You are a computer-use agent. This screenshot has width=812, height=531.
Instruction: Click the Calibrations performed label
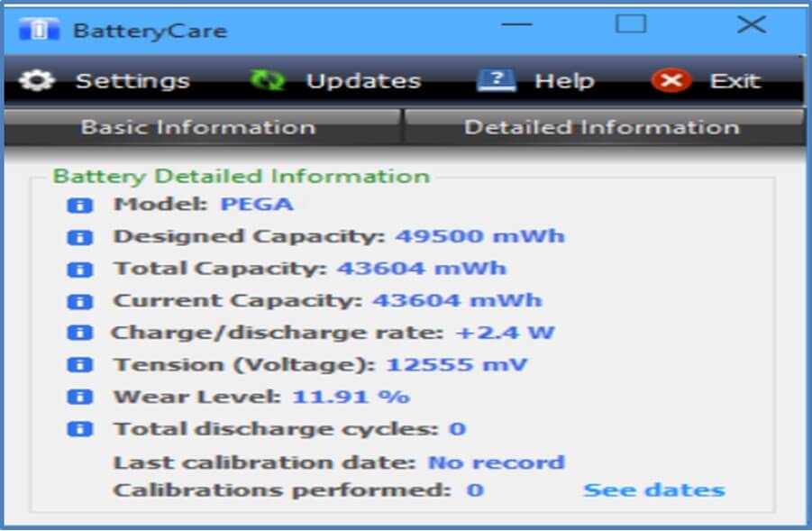point(282,490)
